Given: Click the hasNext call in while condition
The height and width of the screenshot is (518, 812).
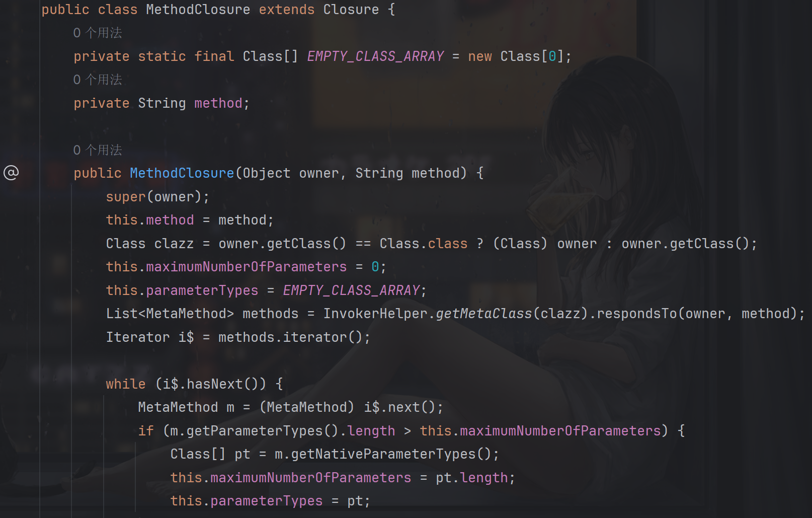Looking at the screenshot, I should [214, 384].
